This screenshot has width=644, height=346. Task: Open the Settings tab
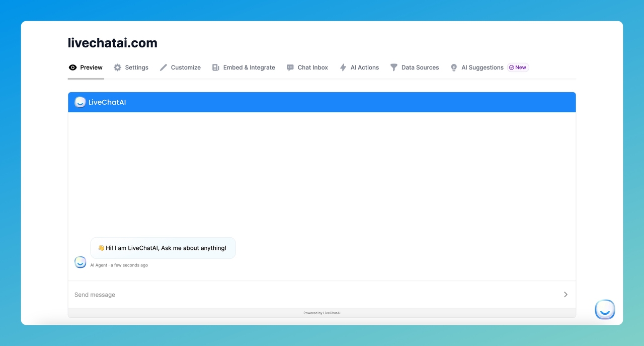[131, 67]
